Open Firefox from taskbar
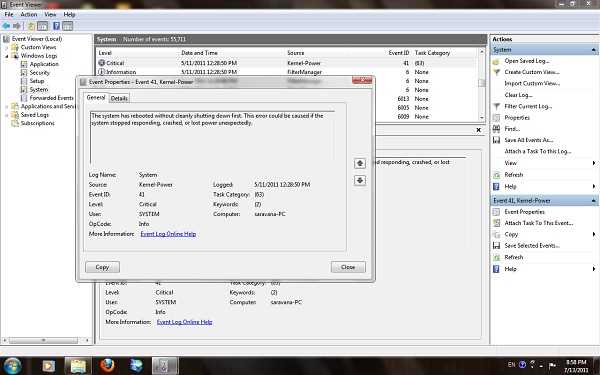The image size is (600, 375). (x=107, y=366)
